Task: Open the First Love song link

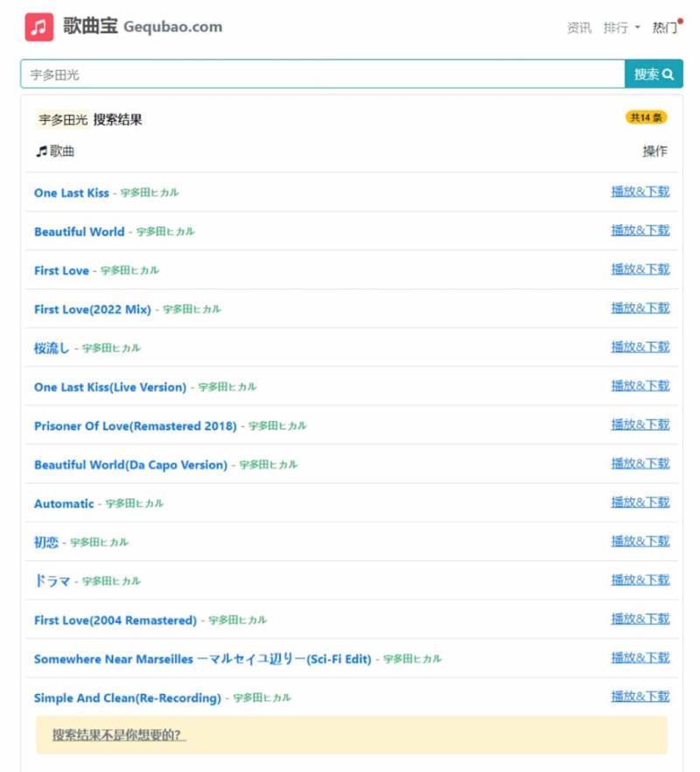Action: (61, 270)
